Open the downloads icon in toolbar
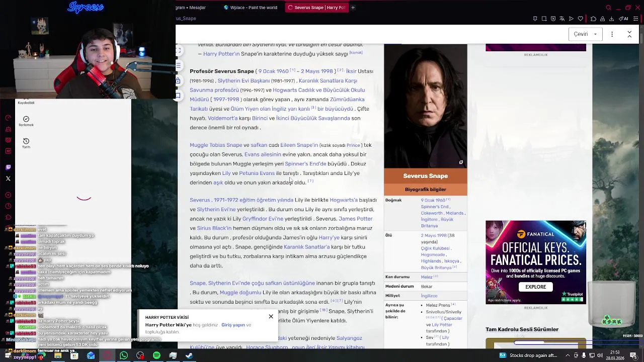Image resolution: width=644 pixels, height=362 pixels. [x=611, y=19]
